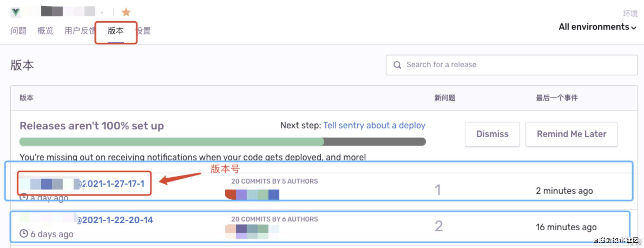Click the Remind Me Later button
This screenshot has width=644, height=248.
571,134
